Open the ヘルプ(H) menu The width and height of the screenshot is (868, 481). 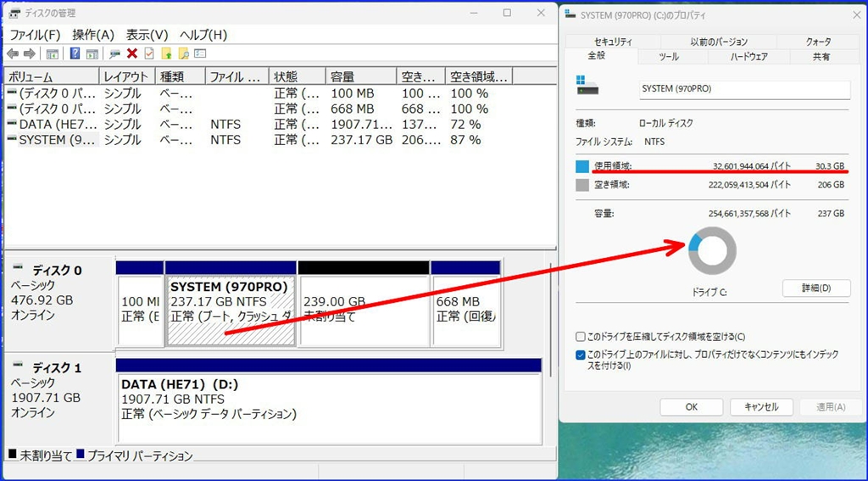[x=203, y=35]
